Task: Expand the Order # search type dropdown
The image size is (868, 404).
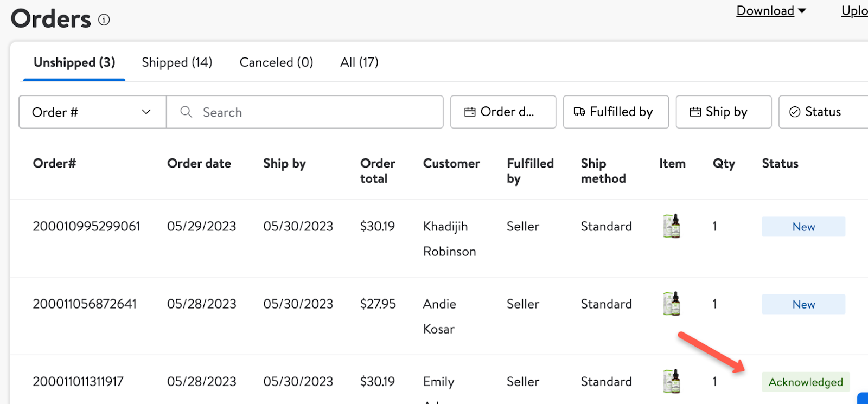Action: pos(92,112)
